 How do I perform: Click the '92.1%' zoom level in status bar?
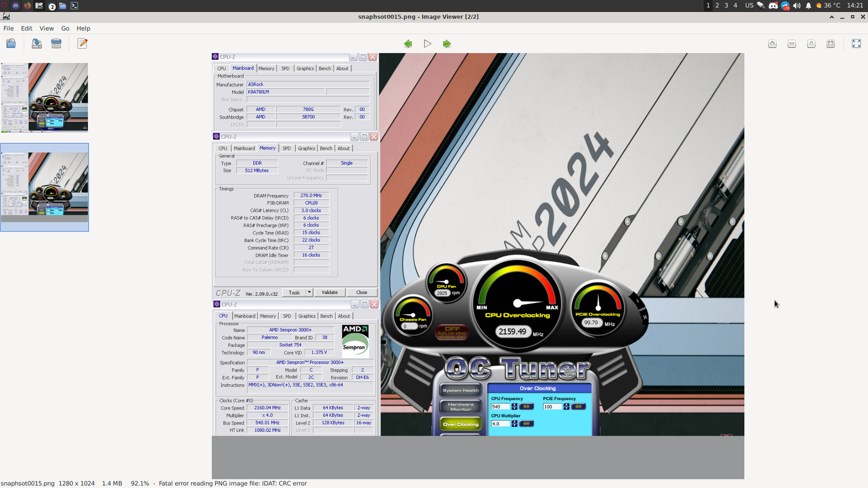pos(140,483)
